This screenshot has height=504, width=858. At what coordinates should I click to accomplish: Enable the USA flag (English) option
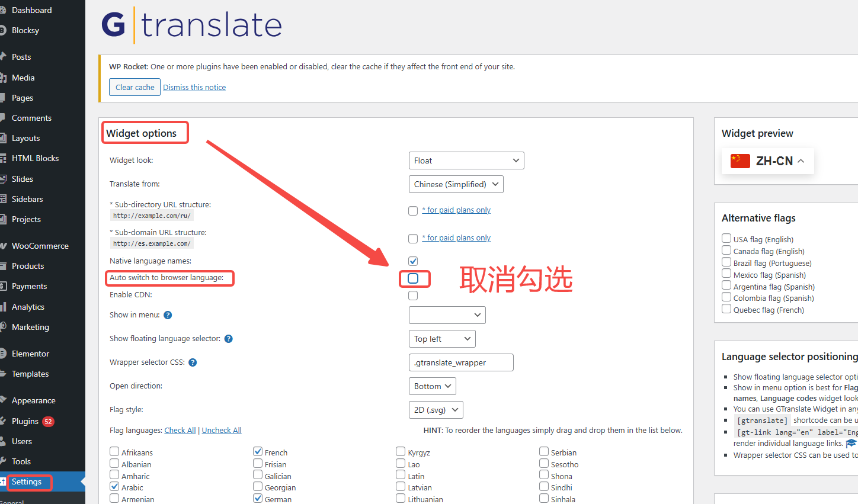pos(726,239)
